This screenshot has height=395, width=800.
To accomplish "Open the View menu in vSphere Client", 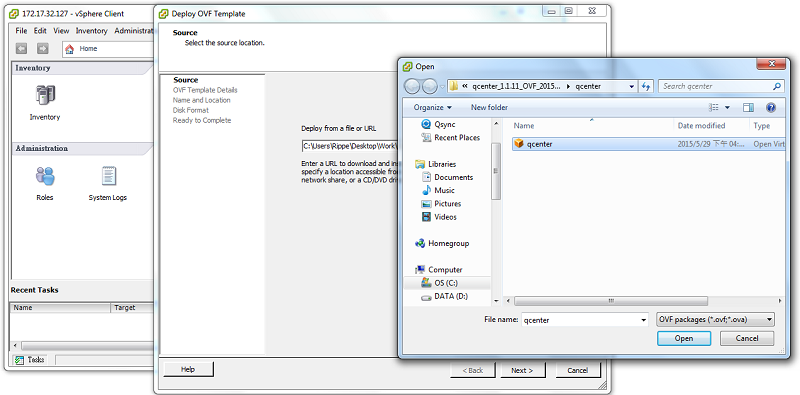I will tap(61, 31).
